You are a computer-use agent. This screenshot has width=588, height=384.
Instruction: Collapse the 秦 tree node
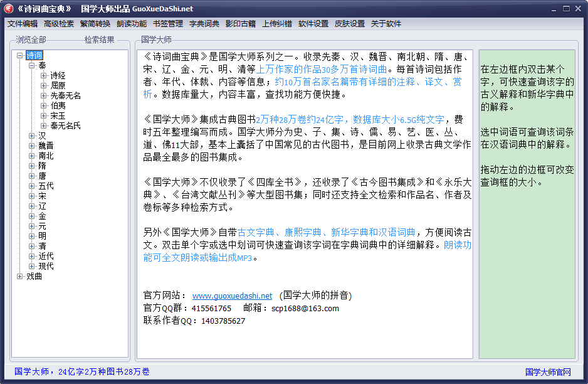(x=32, y=66)
